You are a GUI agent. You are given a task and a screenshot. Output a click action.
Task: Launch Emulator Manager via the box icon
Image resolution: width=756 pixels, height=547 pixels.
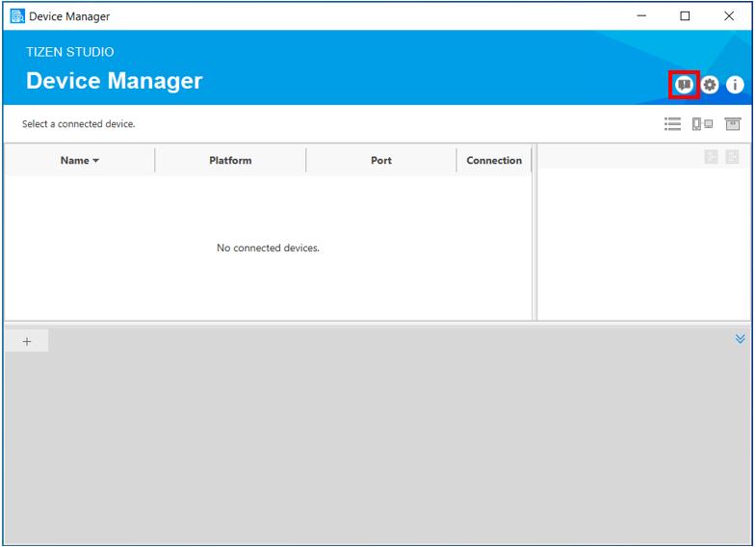pyautogui.click(x=733, y=123)
